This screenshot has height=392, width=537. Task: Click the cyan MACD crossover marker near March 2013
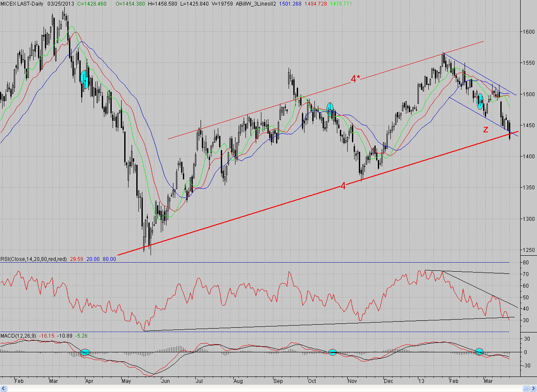(x=479, y=352)
